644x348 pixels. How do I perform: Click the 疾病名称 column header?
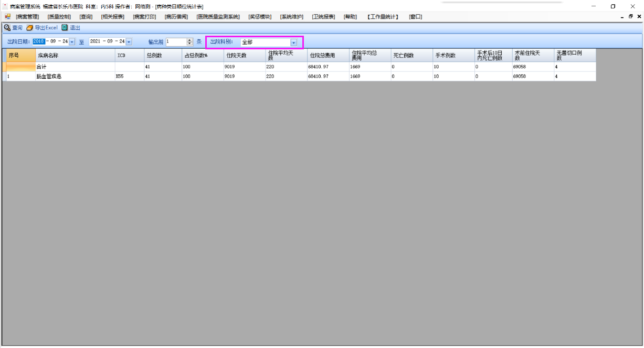(x=76, y=56)
